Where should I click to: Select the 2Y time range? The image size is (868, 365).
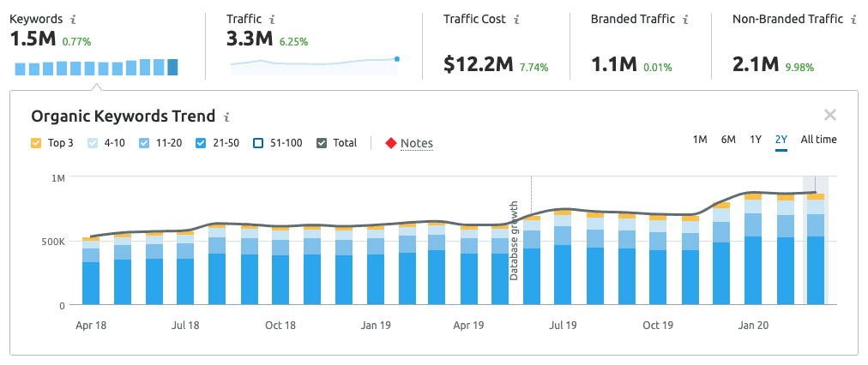point(781,140)
